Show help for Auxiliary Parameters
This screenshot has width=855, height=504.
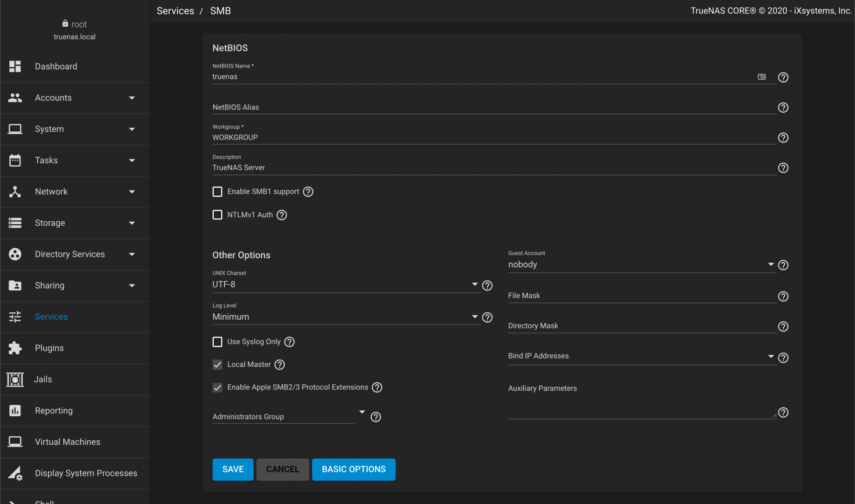783,413
